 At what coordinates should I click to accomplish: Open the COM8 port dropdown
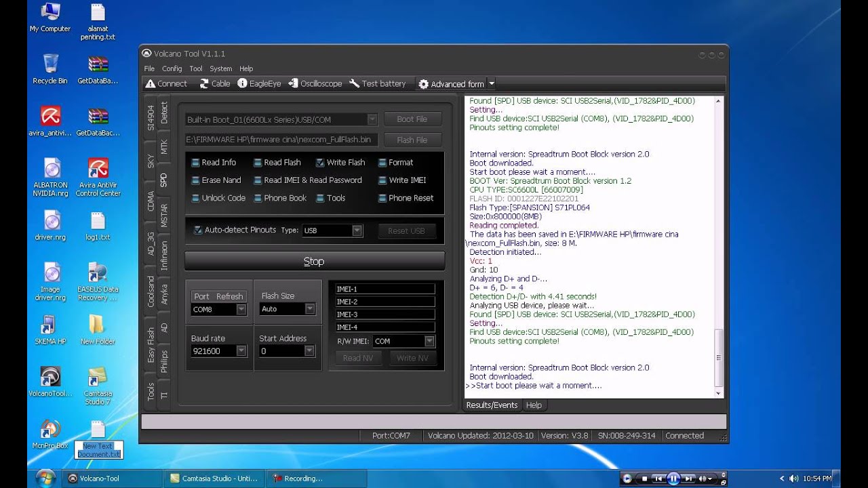tap(241, 309)
